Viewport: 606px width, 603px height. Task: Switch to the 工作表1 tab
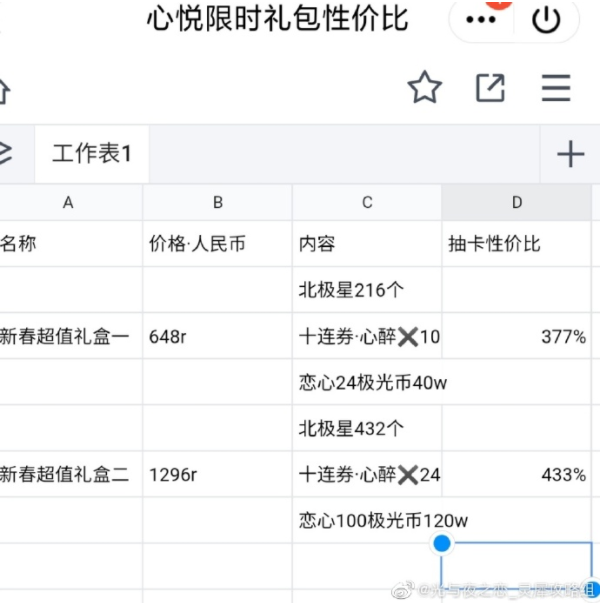(x=92, y=154)
